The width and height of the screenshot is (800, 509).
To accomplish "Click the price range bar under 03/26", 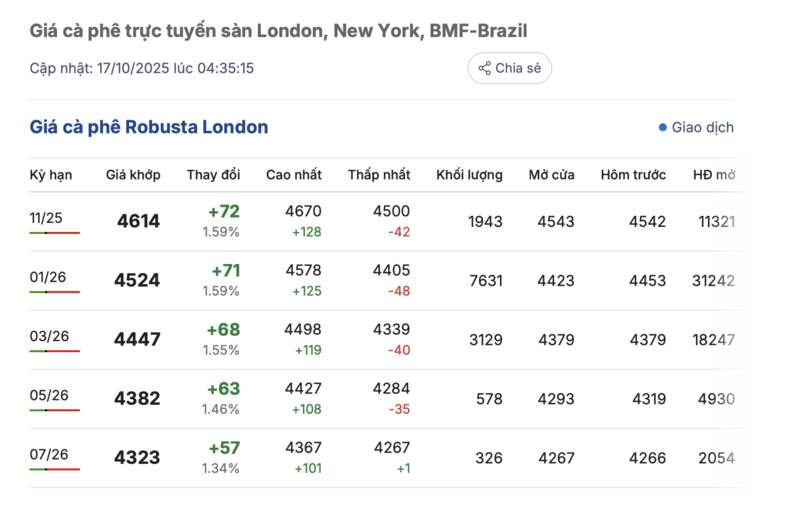I will (x=54, y=351).
